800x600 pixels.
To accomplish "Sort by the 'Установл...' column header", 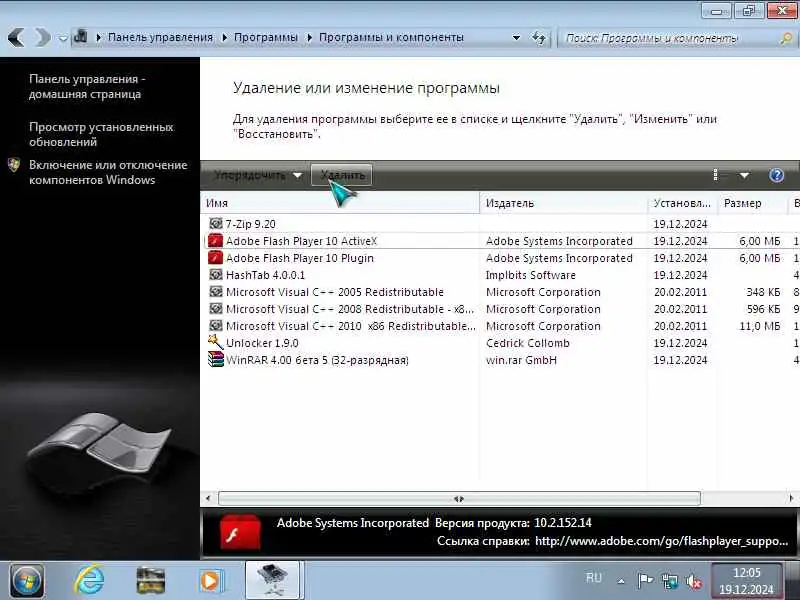I will [x=682, y=203].
